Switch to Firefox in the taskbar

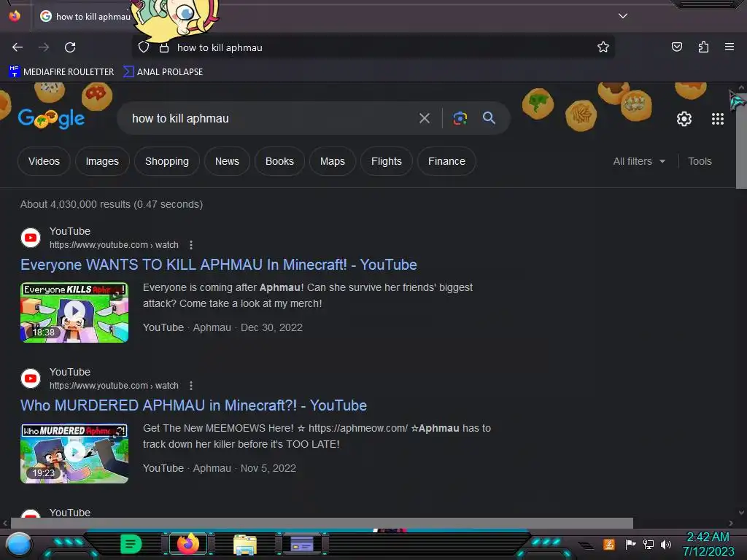click(187, 544)
